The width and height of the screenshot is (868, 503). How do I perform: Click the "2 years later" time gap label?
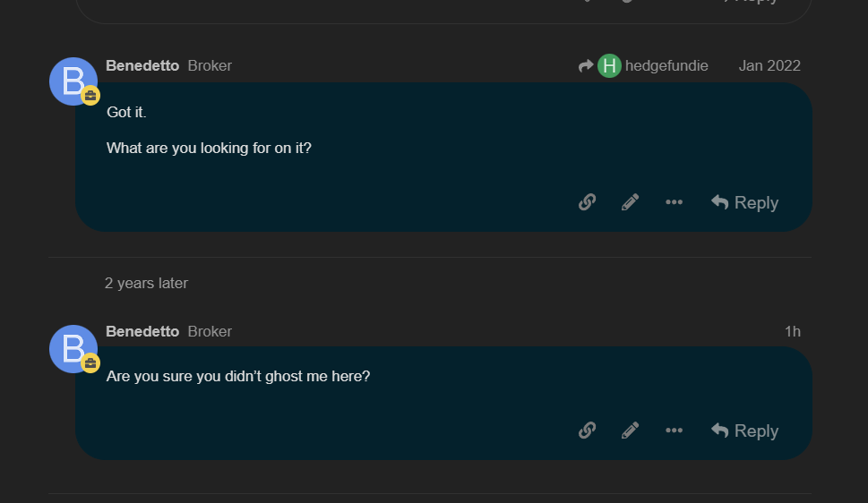click(x=146, y=284)
